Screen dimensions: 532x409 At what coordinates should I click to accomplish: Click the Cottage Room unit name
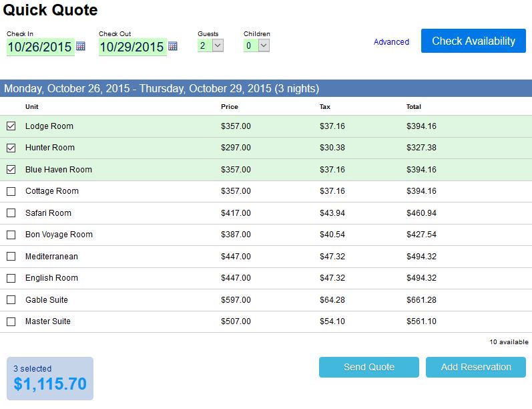52,191
